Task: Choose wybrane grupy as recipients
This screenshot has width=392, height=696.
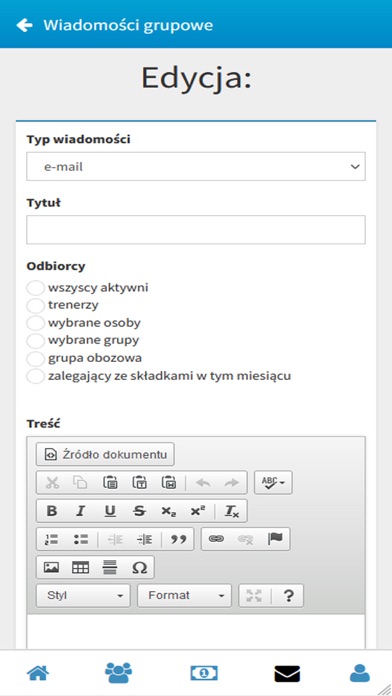Action: point(35,340)
